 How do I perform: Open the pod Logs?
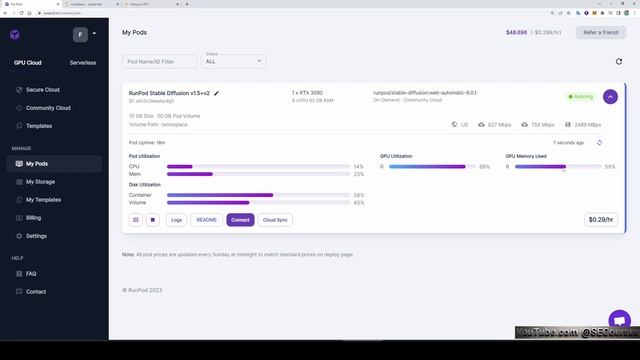176,220
